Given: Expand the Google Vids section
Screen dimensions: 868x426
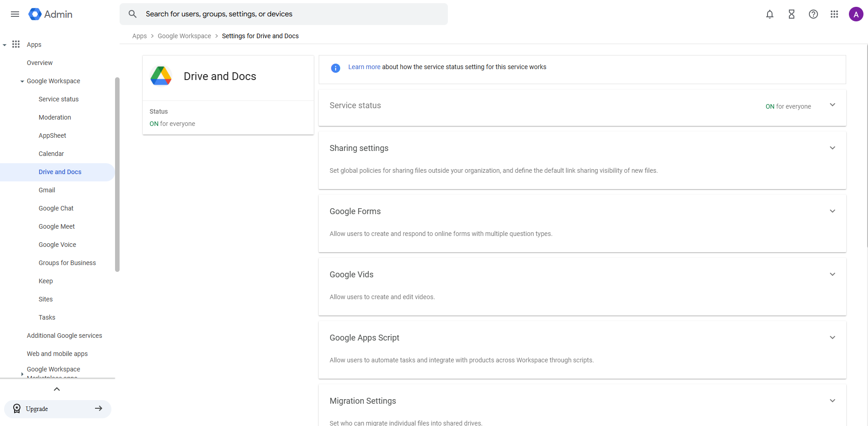Looking at the screenshot, I should pos(832,274).
